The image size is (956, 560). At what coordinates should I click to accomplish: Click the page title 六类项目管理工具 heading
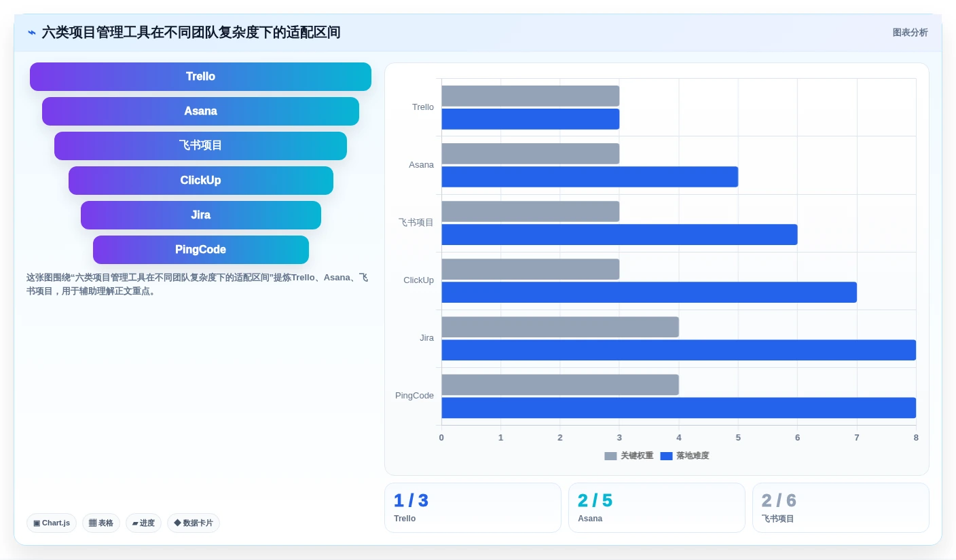click(x=191, y=33)
